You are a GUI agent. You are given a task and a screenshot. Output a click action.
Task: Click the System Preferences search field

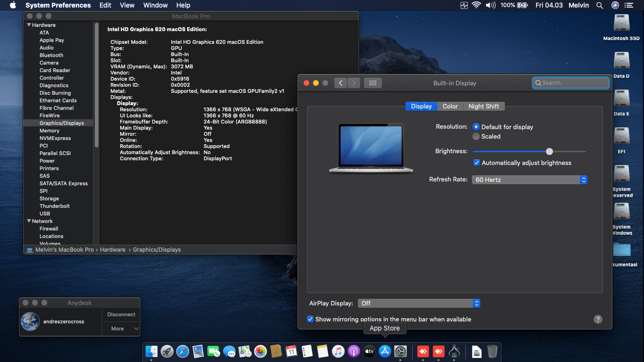pos(570,83)
